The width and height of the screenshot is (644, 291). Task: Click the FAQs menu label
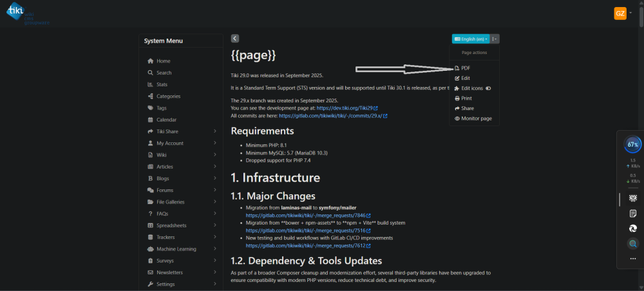point(162,214)
